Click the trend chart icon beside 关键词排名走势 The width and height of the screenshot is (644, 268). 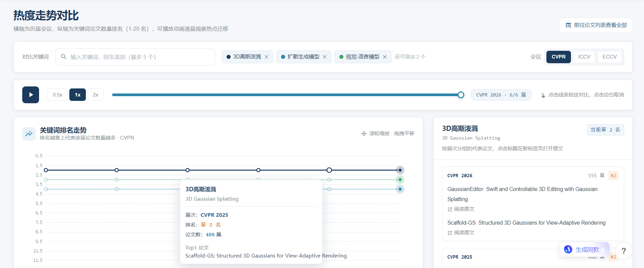coord(29,133)
